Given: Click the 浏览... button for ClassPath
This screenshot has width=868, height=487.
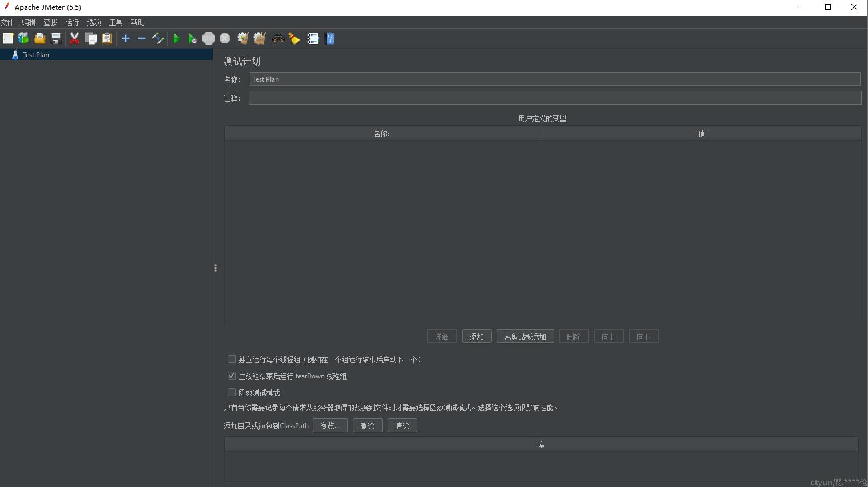Looking at the screenshot, I should 330,425.
